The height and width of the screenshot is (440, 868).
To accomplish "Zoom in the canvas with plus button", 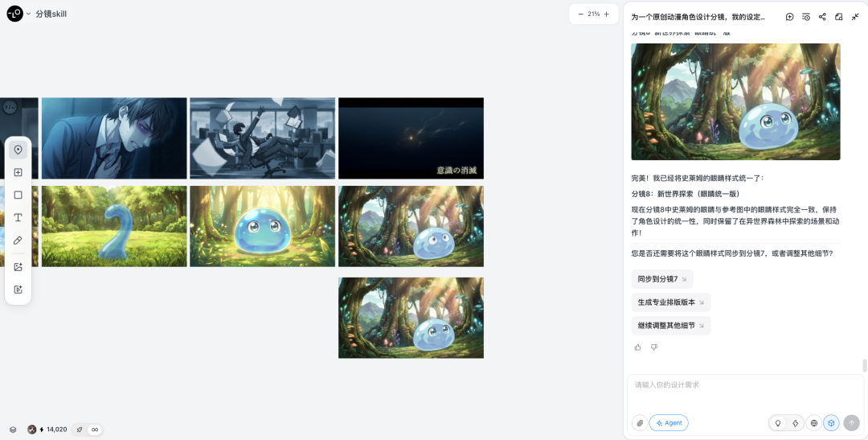I will [607, 14].
